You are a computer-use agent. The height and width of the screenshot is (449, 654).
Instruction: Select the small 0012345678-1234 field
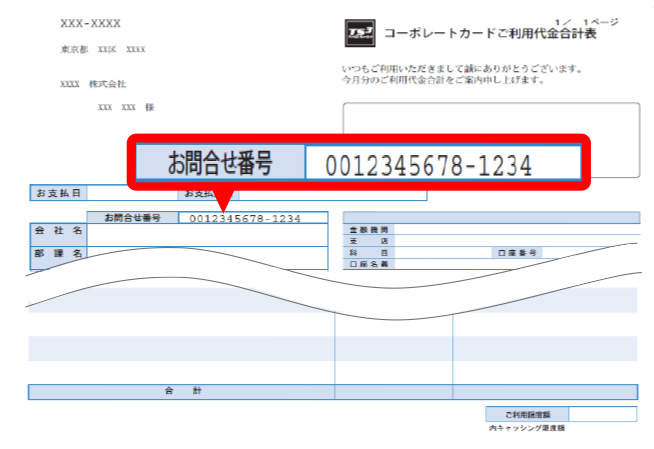245,218
